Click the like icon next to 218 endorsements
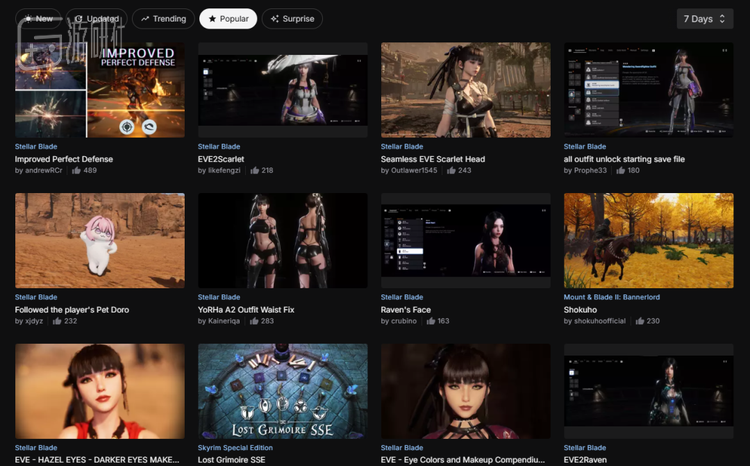The width and height of the screenshot is (750, 466). tap(254, 171)
